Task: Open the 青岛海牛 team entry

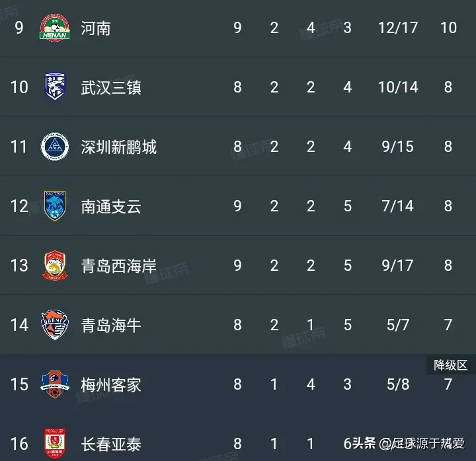Action: coord(111,326)
